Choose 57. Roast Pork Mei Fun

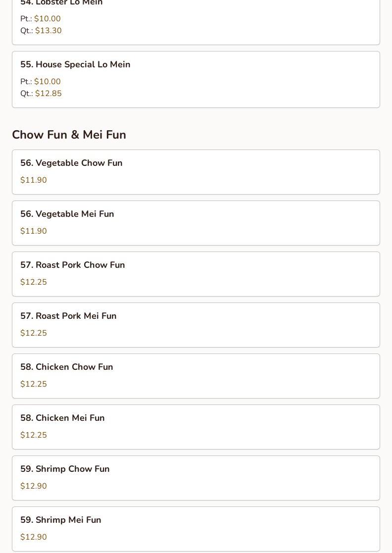click(x=196, y=325)
